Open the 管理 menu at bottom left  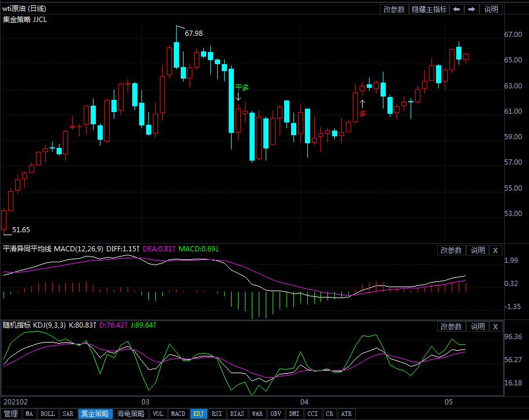click(11, 414)
